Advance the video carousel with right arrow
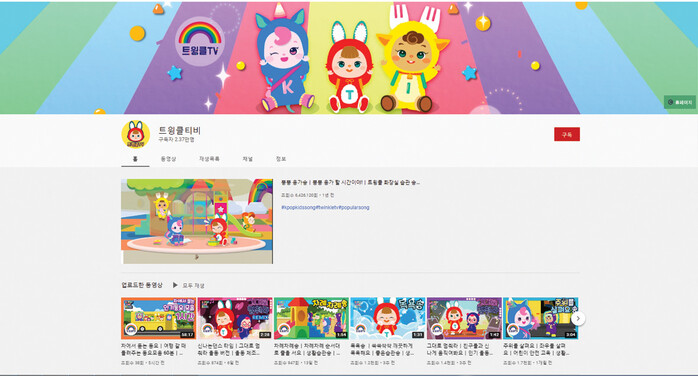This screenshot has width=698, height=376. [x=578, y=318]
